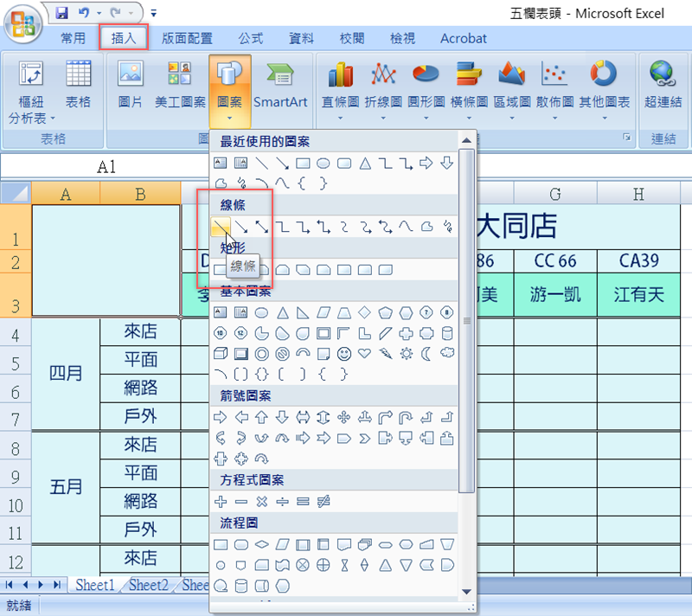Choose the double-headed arrow line in 線條
692x616 pixels.
pos(261,227)
